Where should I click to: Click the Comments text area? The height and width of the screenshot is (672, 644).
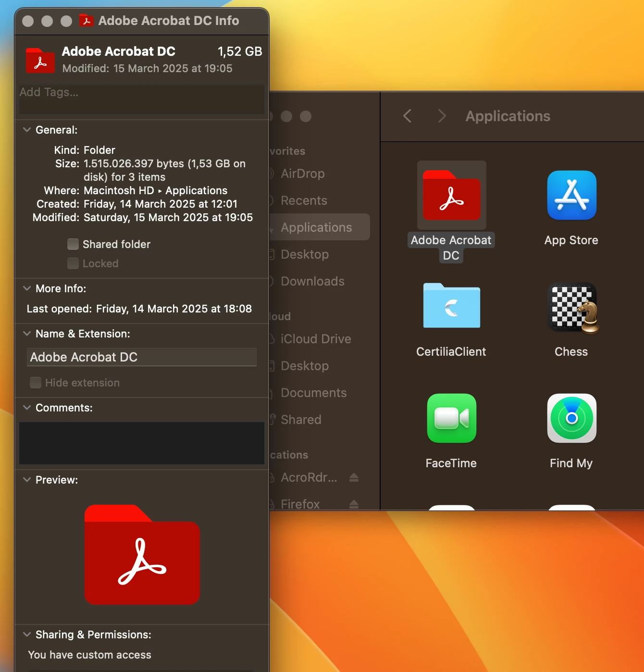tap(142, 443)
